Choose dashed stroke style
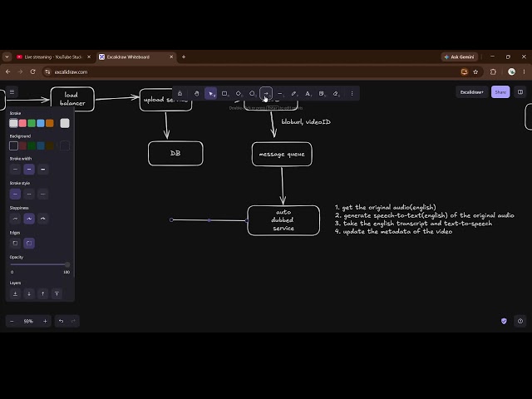Image resolution: width=532 pixels, height=399 pixels. (29, 194)
